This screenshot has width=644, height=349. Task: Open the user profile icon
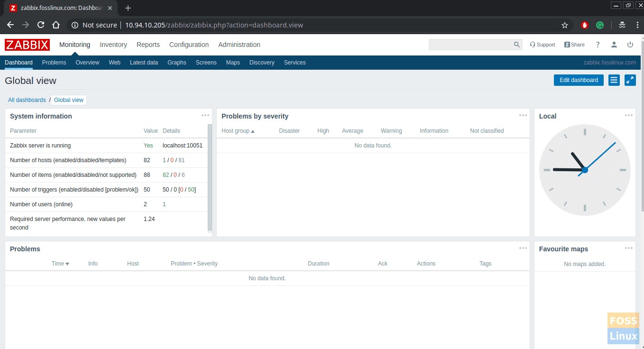tap(614, 45)
